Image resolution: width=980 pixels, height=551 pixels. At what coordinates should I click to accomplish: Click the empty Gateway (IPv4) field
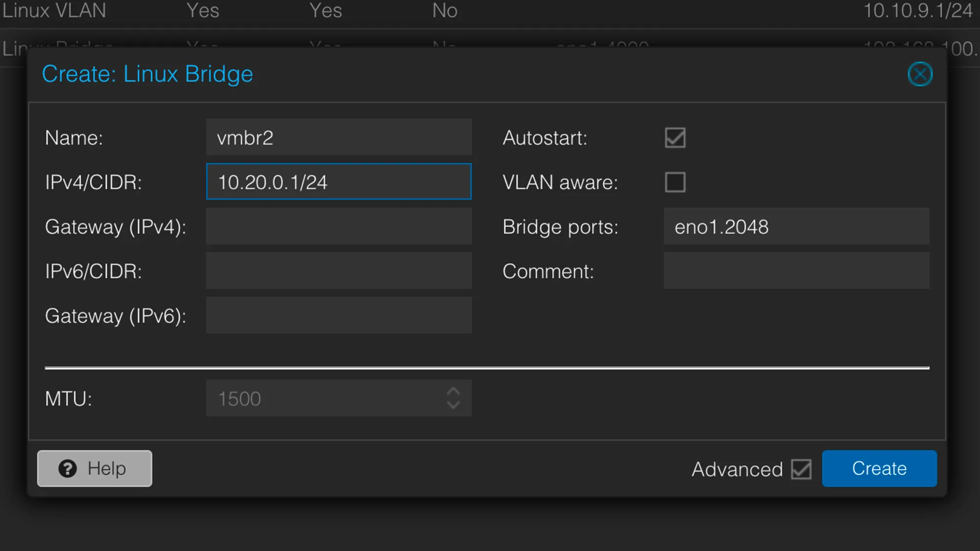pos(339,226)
